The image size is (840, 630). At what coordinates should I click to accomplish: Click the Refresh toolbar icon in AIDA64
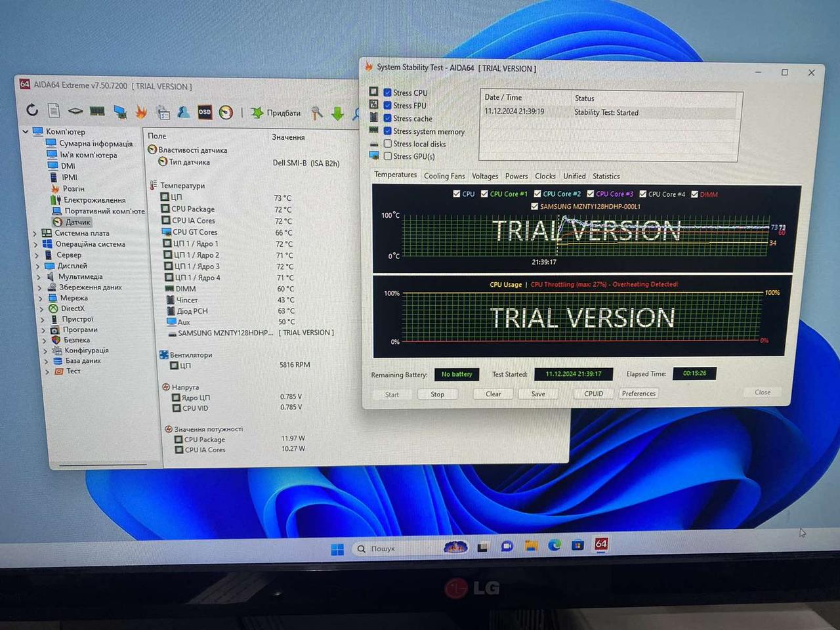(x=32, y=110)
